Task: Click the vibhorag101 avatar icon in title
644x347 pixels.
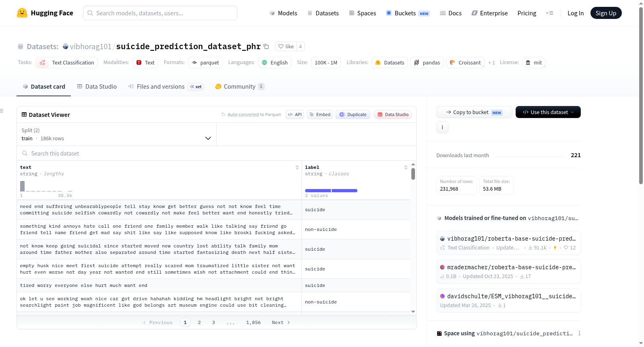Action: (x=66, y=46)
